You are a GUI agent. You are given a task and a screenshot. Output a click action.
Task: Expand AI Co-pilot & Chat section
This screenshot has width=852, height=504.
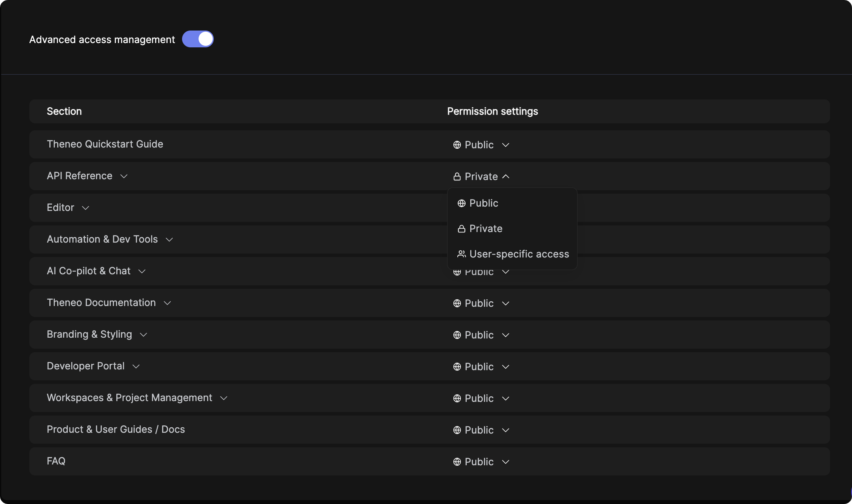tap(142, 271)
